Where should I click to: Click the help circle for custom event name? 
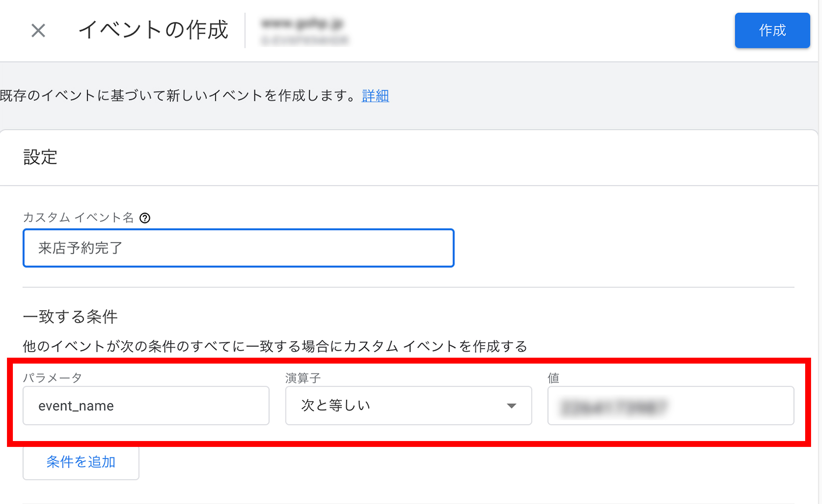click(x=144, y=217)
